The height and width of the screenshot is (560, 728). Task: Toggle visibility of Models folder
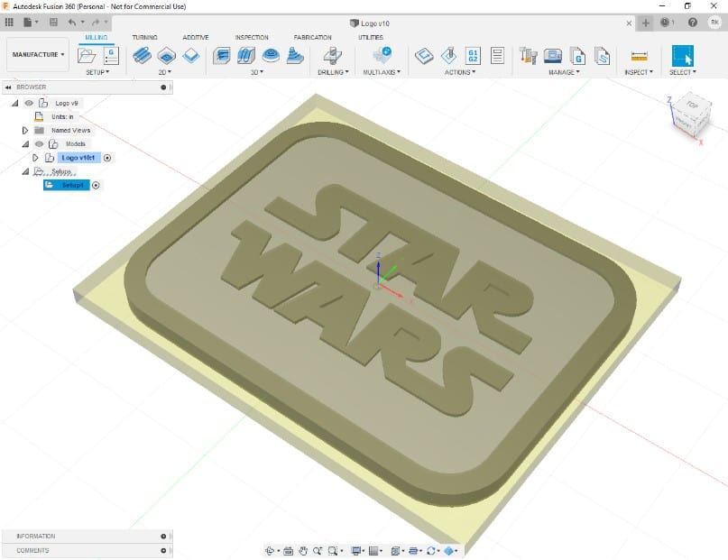39,143
